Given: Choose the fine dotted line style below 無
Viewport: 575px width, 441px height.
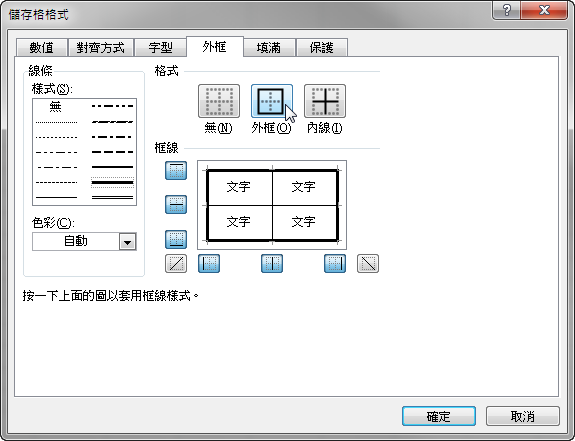Looking at the screenshot, I should [x=56, y=122].
